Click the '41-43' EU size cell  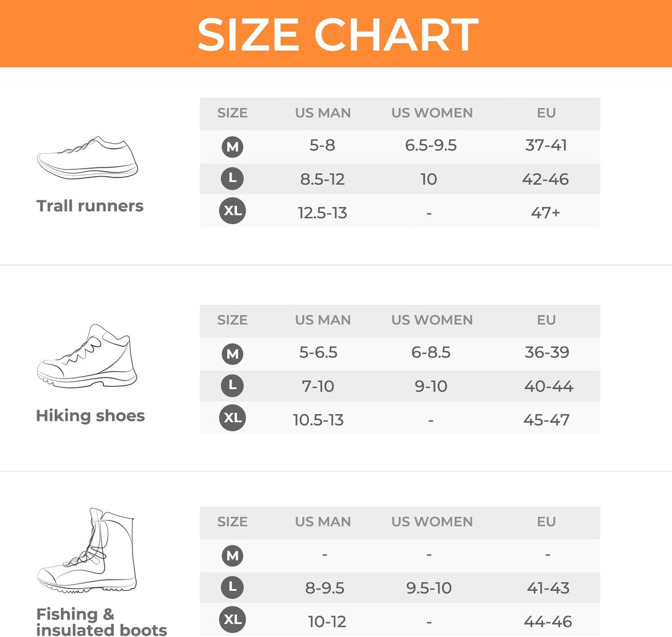547,588
